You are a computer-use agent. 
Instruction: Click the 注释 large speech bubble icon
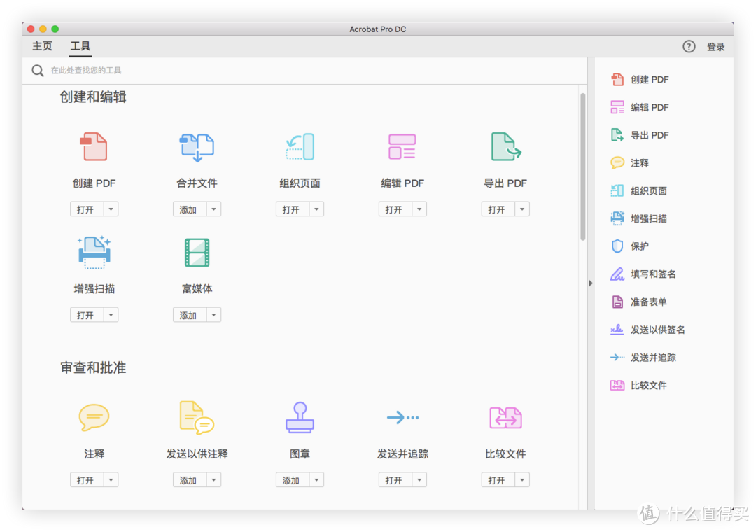click(x=94, y=417)
